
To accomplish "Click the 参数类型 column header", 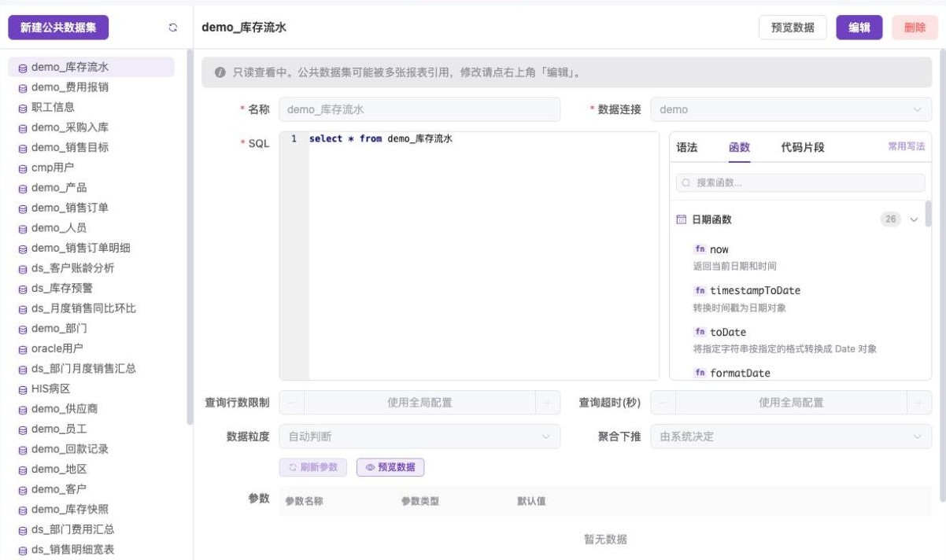I will pos(420,501).
